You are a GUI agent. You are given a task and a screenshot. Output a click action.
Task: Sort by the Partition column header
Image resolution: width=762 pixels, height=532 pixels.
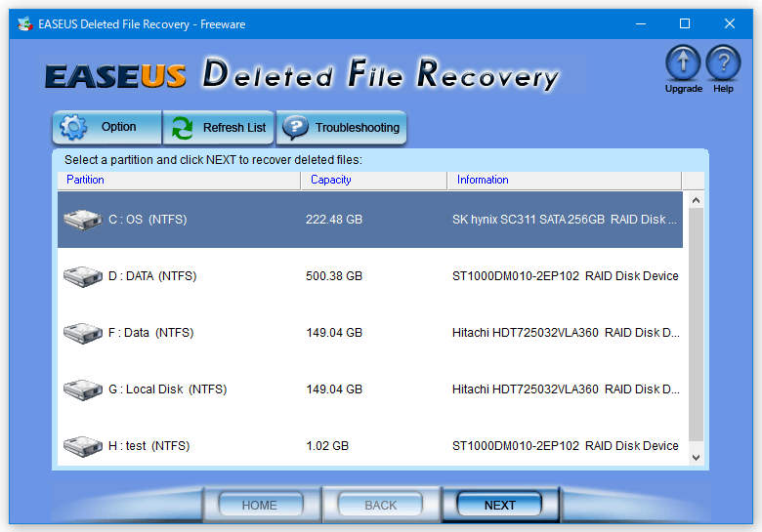point(179,180)
